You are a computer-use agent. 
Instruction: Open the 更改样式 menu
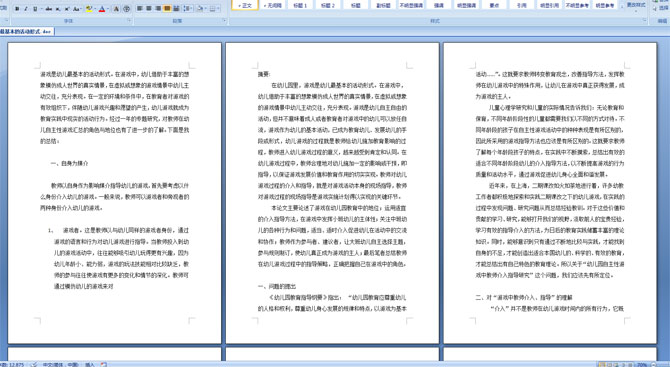(x=636, y=6)
